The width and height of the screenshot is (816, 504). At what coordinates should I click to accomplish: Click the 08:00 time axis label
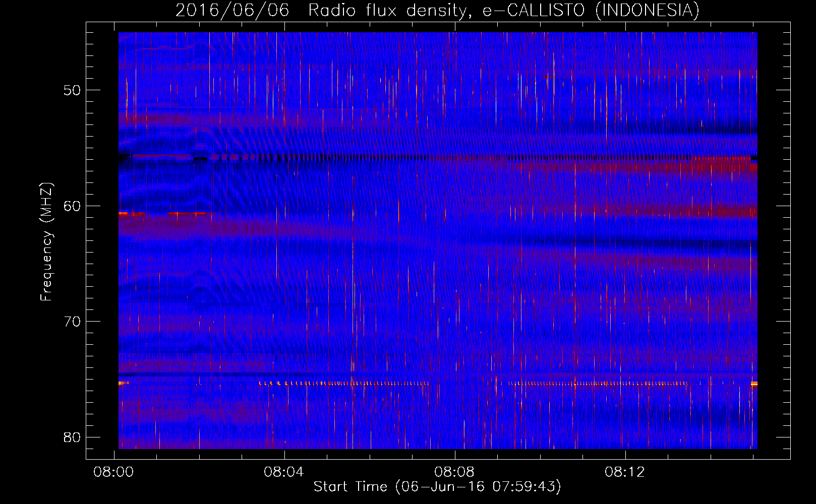113,472
